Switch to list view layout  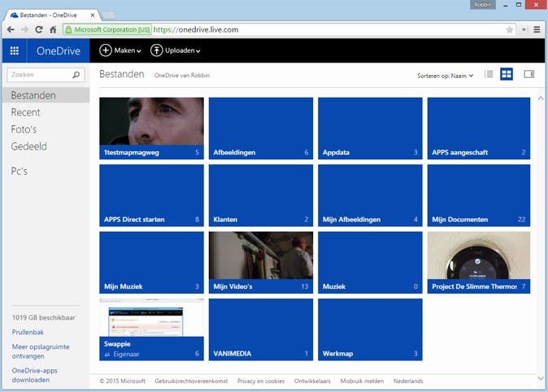(x=489, y=74)
